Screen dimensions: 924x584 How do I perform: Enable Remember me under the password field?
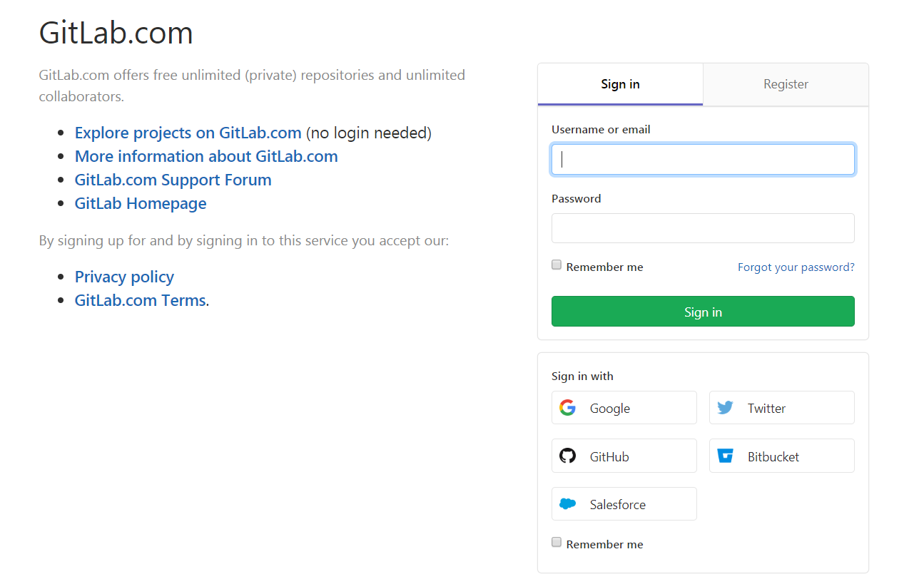(557, 265)
